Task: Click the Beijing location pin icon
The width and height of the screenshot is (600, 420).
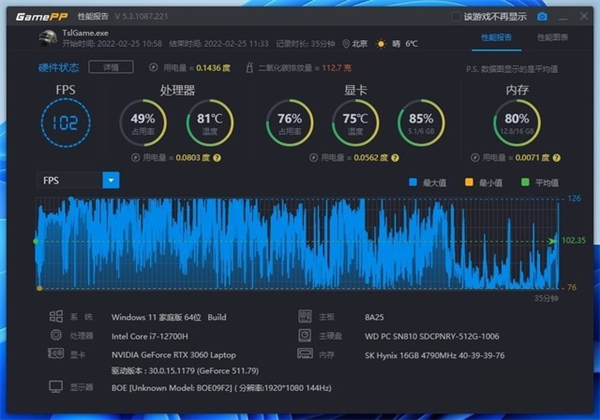Action: [346, 44]
